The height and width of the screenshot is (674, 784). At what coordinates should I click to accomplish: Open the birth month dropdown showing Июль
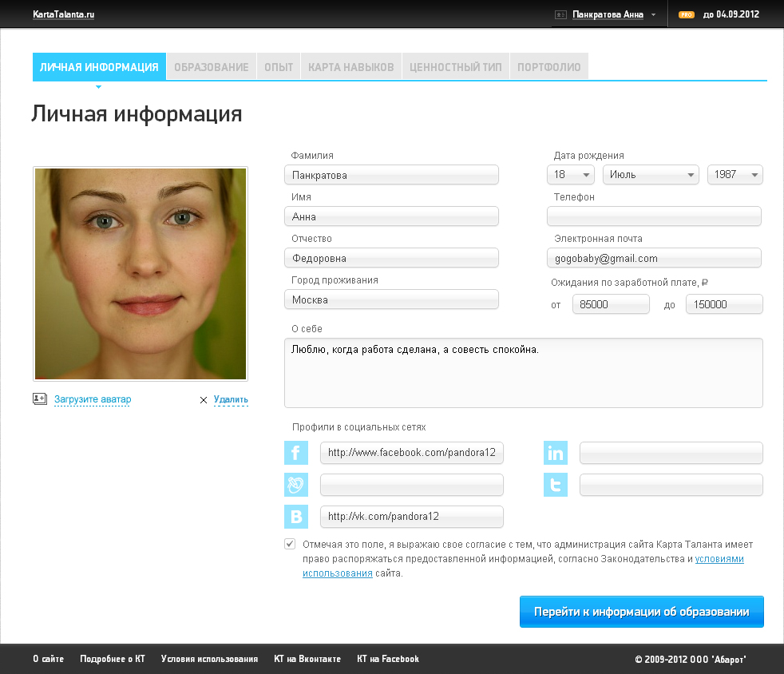[651, 175]
